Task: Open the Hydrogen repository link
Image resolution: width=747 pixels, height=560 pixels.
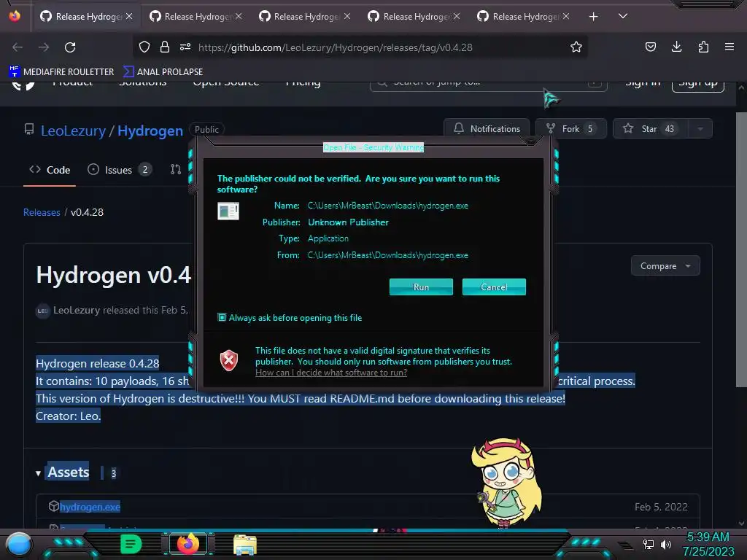Action: point(150,131)
